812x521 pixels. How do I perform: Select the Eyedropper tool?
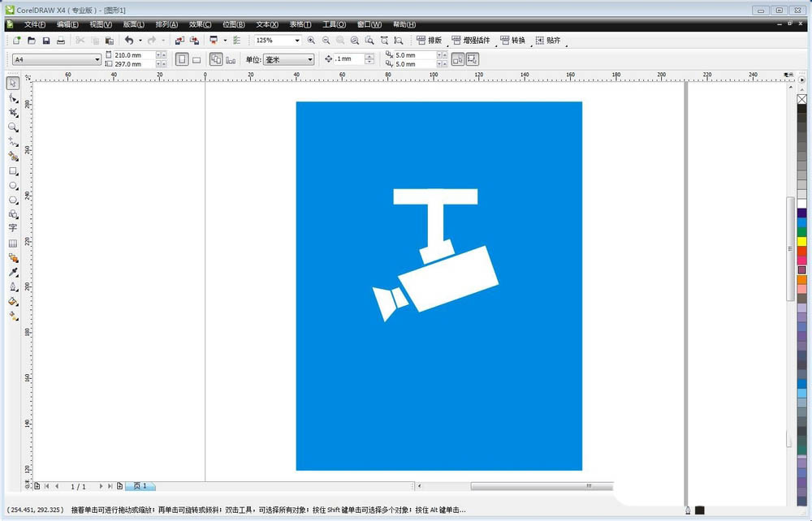[13, 272]
